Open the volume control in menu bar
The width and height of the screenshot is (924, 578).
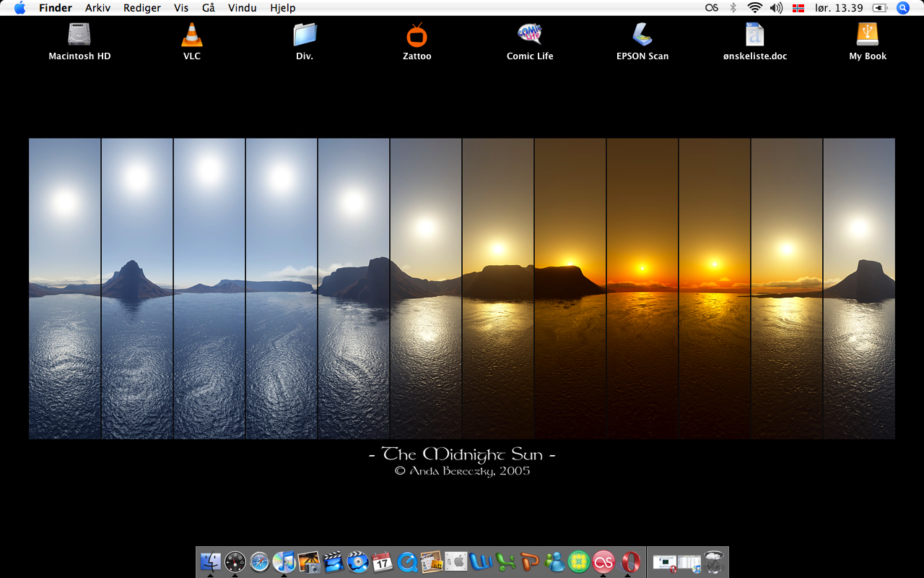click(777, 8)
